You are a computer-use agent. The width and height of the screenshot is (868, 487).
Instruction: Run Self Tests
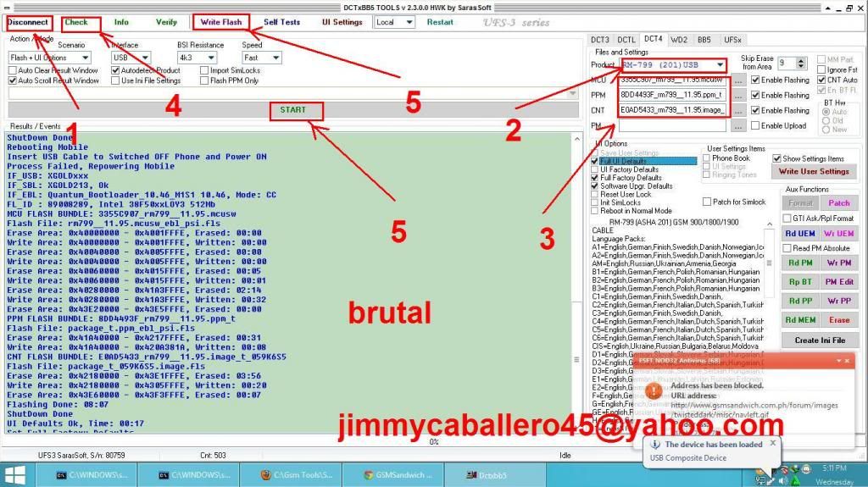coord(281,22)
